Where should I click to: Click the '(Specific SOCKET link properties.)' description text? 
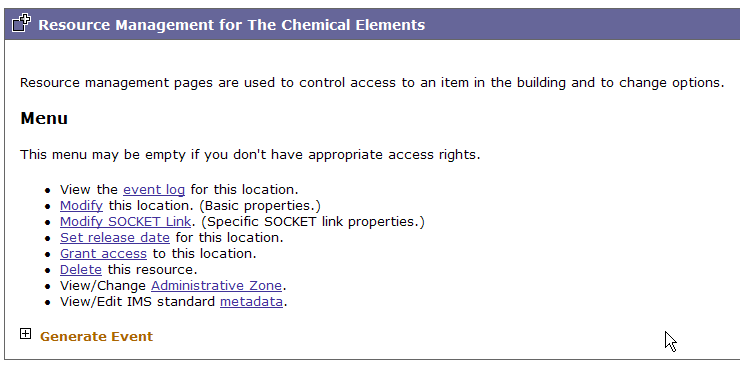313,222
